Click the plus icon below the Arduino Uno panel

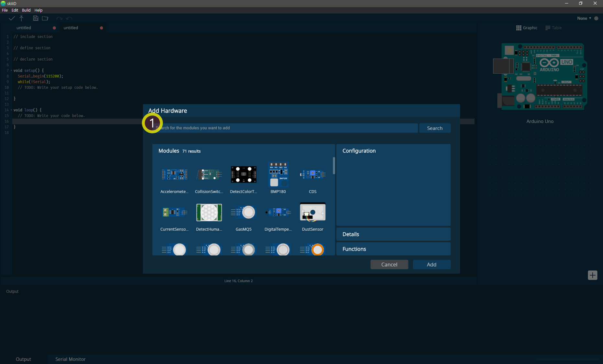point(593,275)
